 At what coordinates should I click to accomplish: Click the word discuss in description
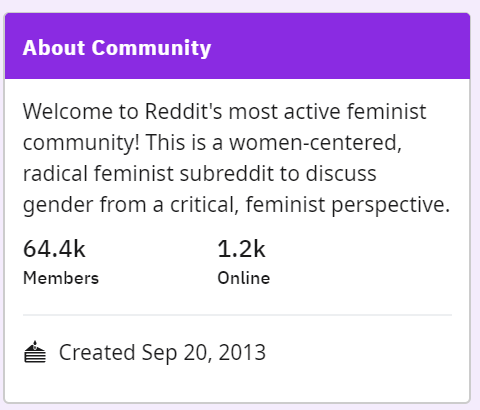click(341, 173)
